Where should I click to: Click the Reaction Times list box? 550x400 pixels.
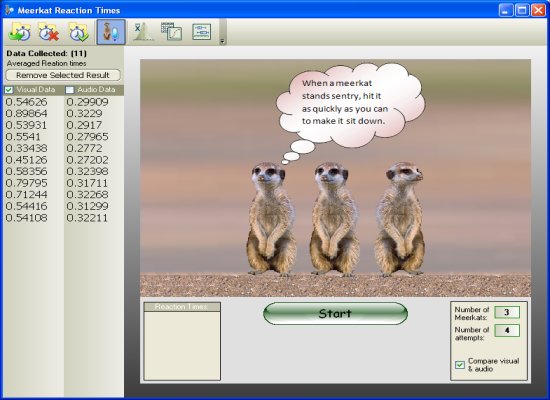182,341
